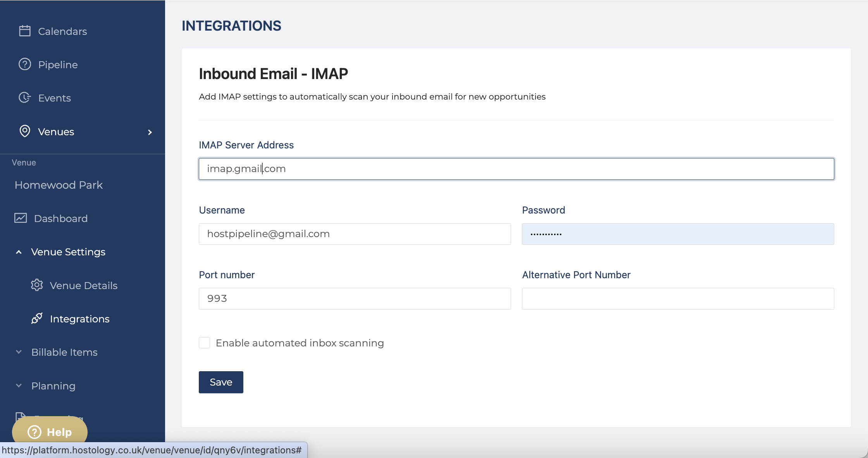Viewport: 868px width, 458px height.
Task: Click the Dashboard chart icon
Action: pos(21,218)
